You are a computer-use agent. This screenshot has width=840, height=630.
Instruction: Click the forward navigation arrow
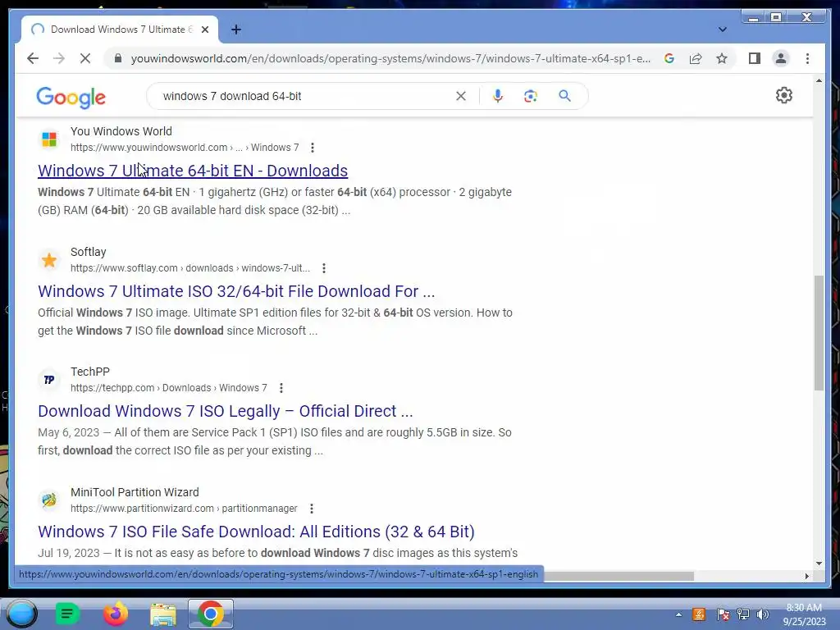tap(59, 58)
